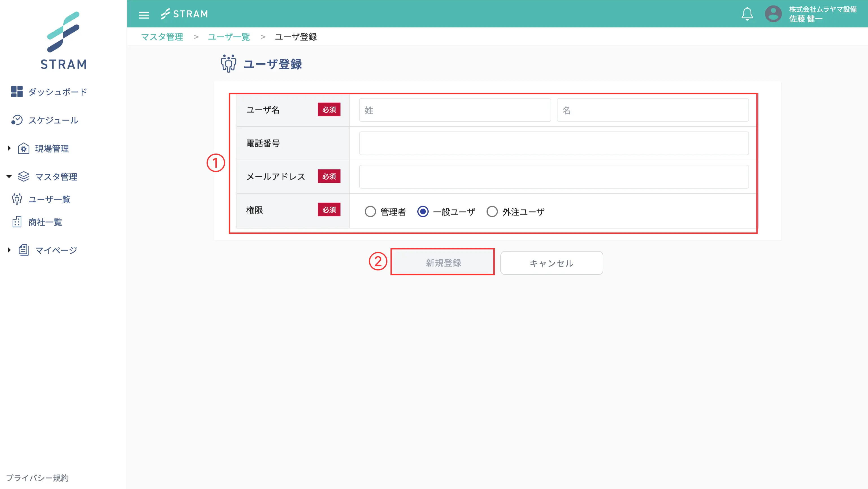Expand the 現場管理 menu arrow

click(x=9, y=148)
